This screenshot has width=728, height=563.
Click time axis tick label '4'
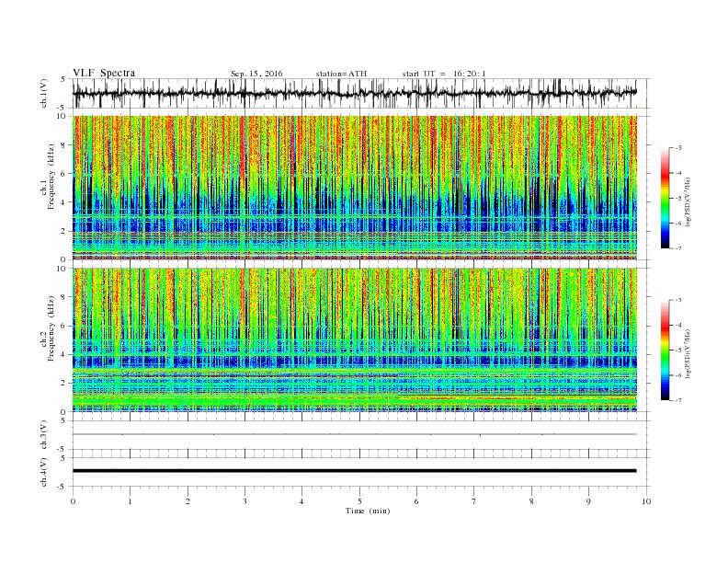pos(302,501)
